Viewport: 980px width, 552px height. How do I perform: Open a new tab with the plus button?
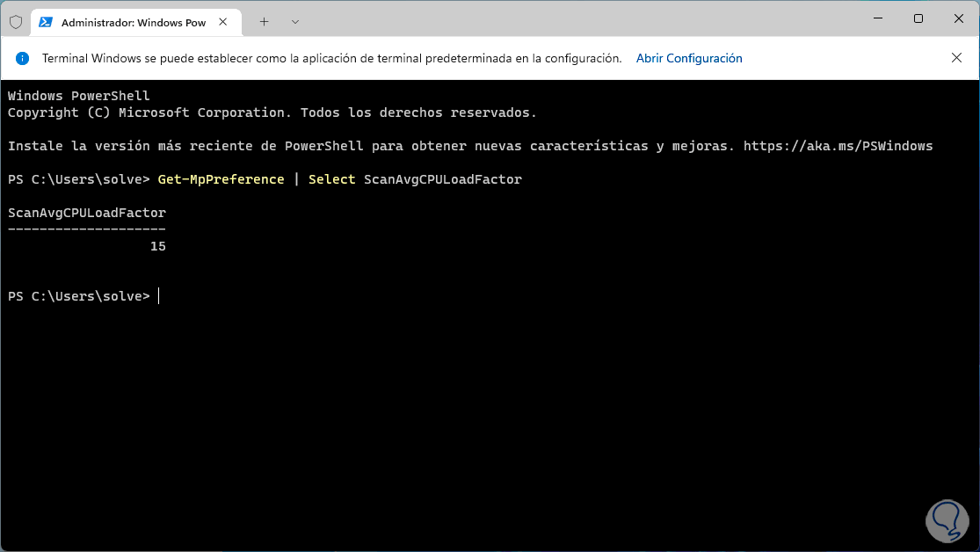point(264,21)
